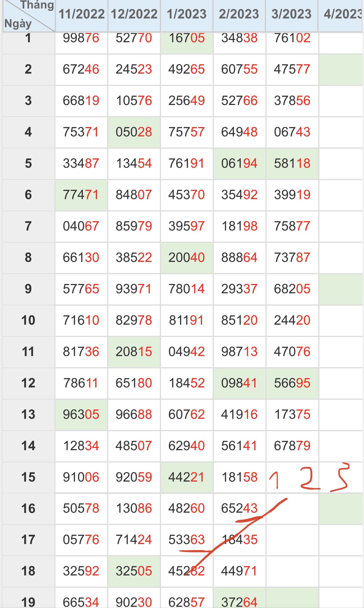364x608 pixels.
Task: Select row header for day 5
Action: pyautogui.click(x=28, y=163)
